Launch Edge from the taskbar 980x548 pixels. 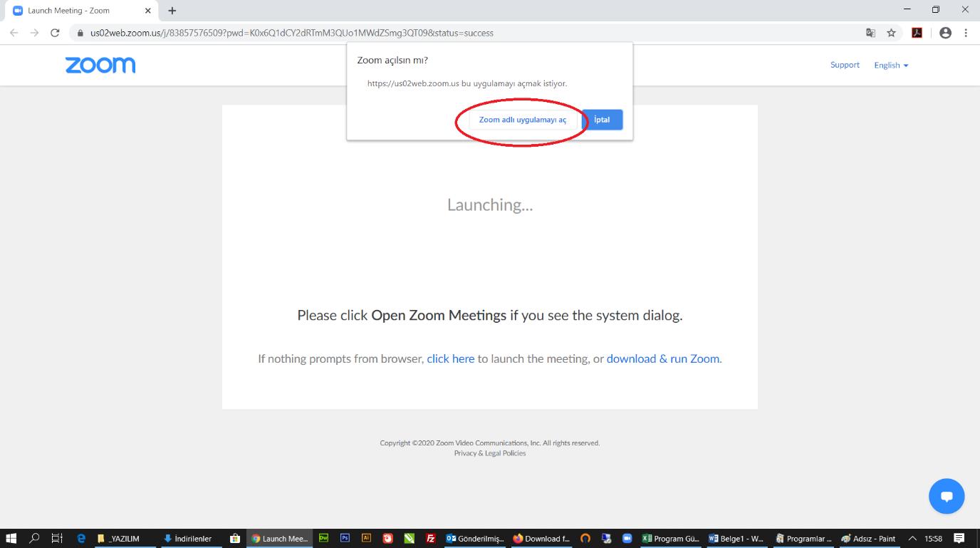coord(80,539)
